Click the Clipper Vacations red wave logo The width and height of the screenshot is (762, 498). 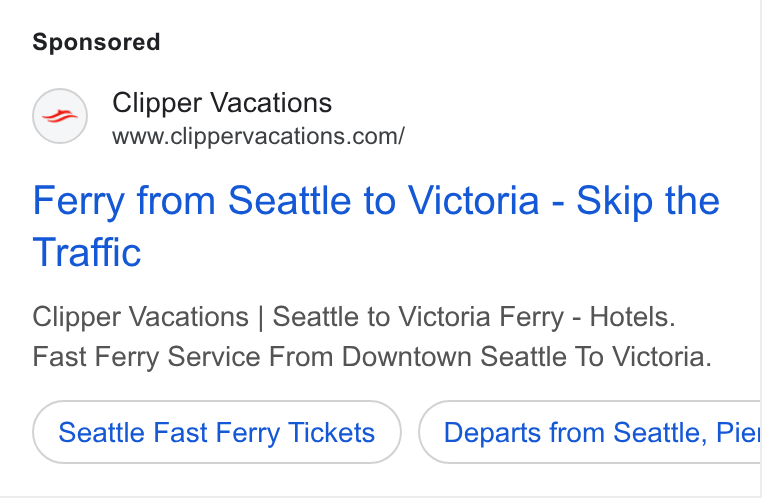click(x=60, y=116)
